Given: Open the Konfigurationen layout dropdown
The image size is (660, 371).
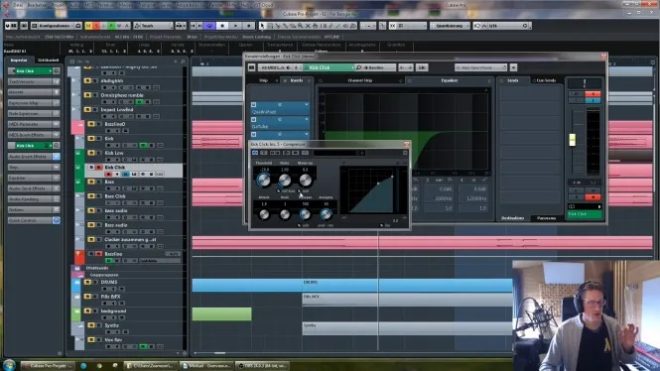Looking at the screenshot, I should tap(56, 26).
